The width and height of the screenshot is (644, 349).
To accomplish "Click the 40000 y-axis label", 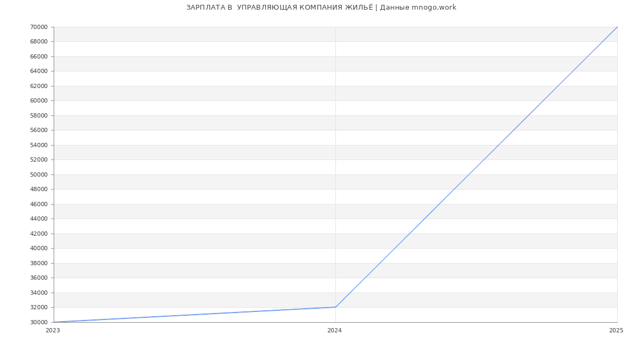I will point(39,248).
